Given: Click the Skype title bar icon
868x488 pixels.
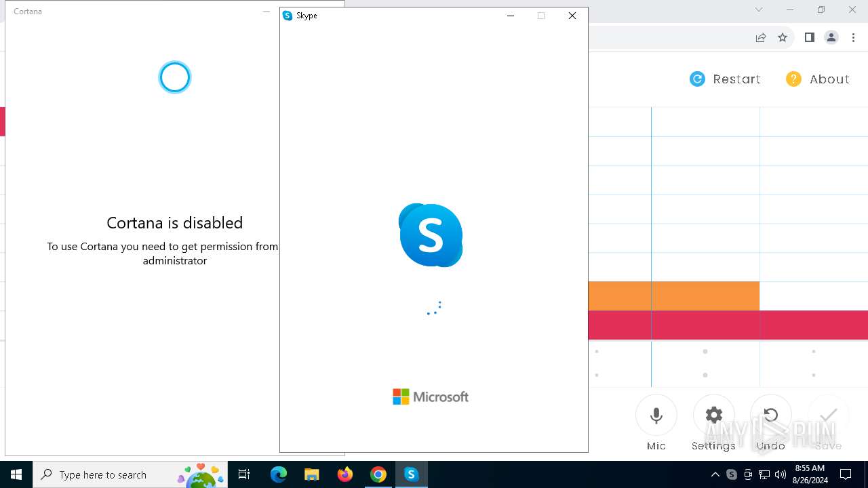Looking at the screenshot, I should tap(288, 16).
